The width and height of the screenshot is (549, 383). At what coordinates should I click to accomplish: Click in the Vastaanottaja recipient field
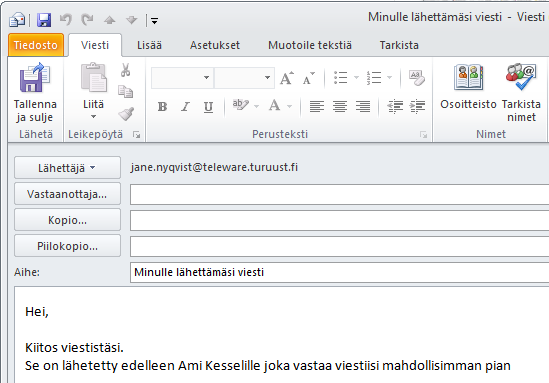[x=339, y=194]
